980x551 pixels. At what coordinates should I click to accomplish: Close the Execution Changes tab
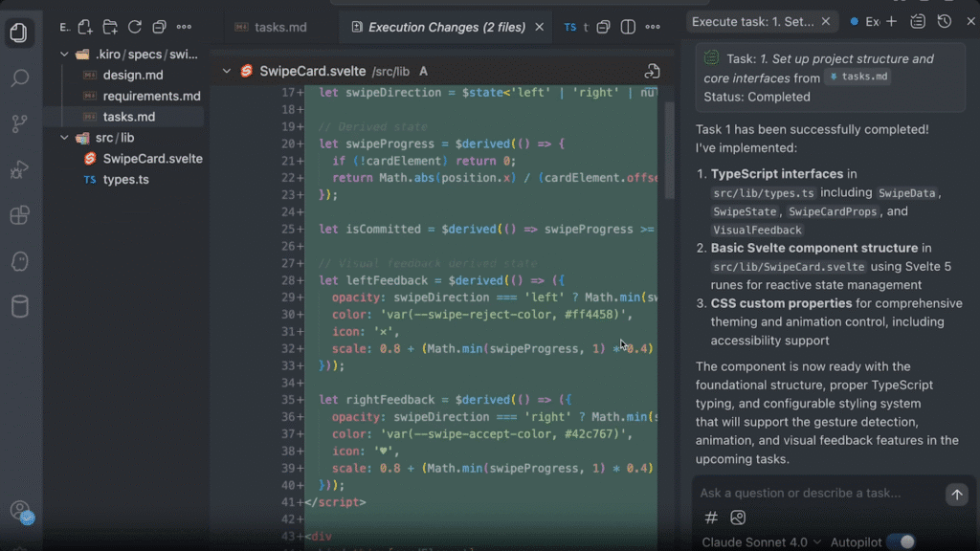540,27
